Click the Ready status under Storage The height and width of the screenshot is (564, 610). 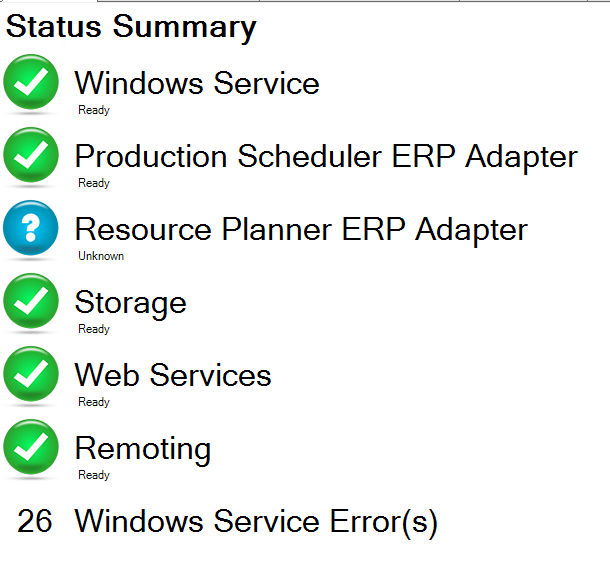pos(94,329)
